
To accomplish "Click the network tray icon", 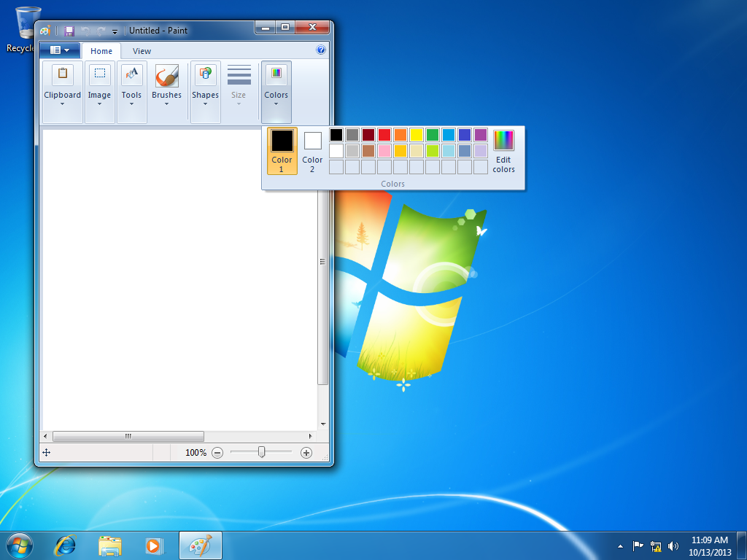I will pos(656,546).
